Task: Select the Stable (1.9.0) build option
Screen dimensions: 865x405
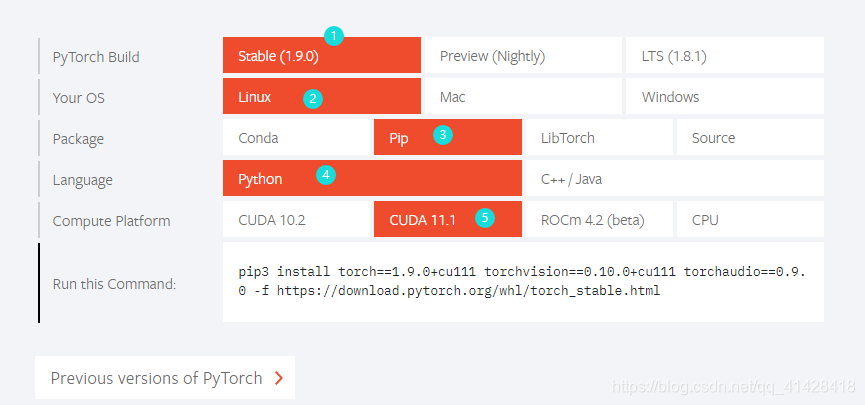Action: 322,55
